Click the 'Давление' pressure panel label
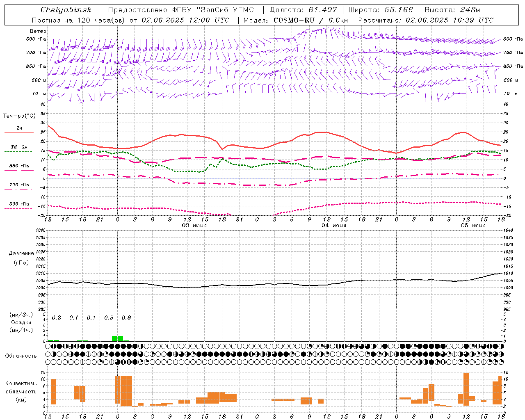525x420 pixels. click(21, 253)
